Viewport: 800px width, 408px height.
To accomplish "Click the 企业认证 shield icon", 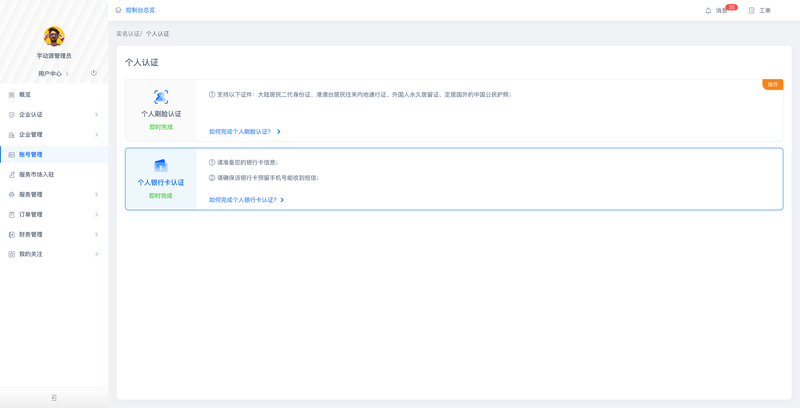I will [x=12, y=115].
